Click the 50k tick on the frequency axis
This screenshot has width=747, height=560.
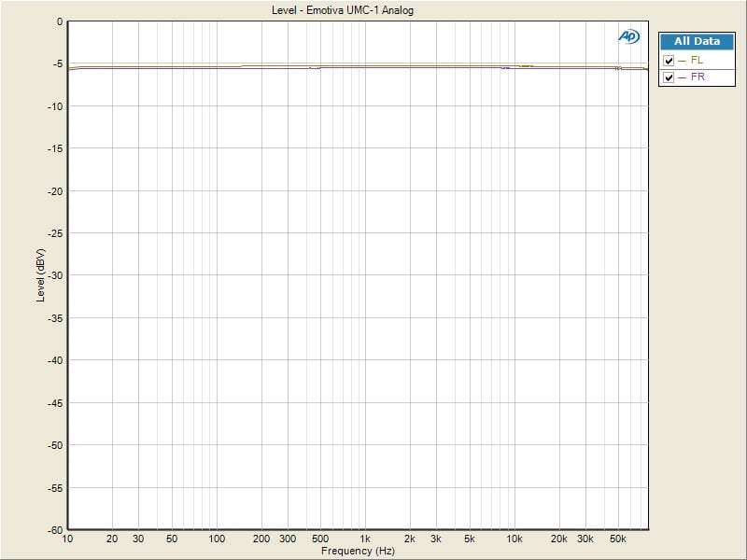(617, 539)
